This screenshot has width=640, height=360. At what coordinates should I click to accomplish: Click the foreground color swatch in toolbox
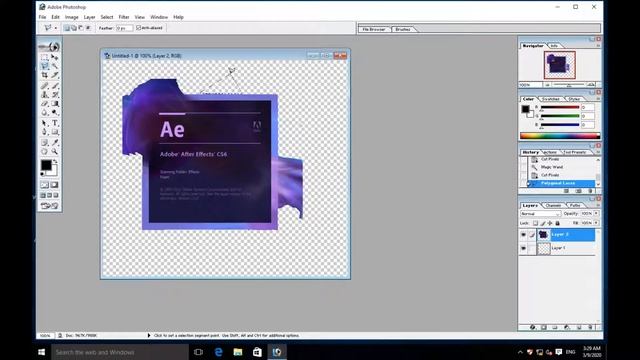(x=46, y=165)
